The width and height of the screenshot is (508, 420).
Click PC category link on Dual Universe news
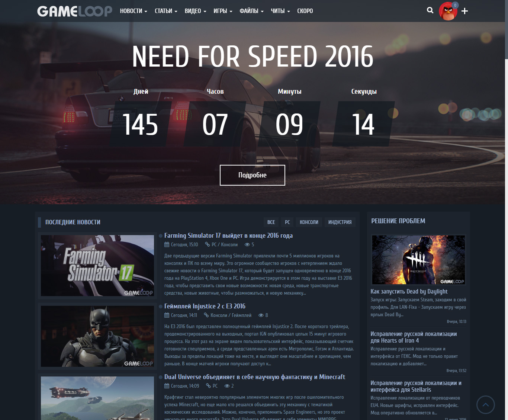[x=215, y=386]
